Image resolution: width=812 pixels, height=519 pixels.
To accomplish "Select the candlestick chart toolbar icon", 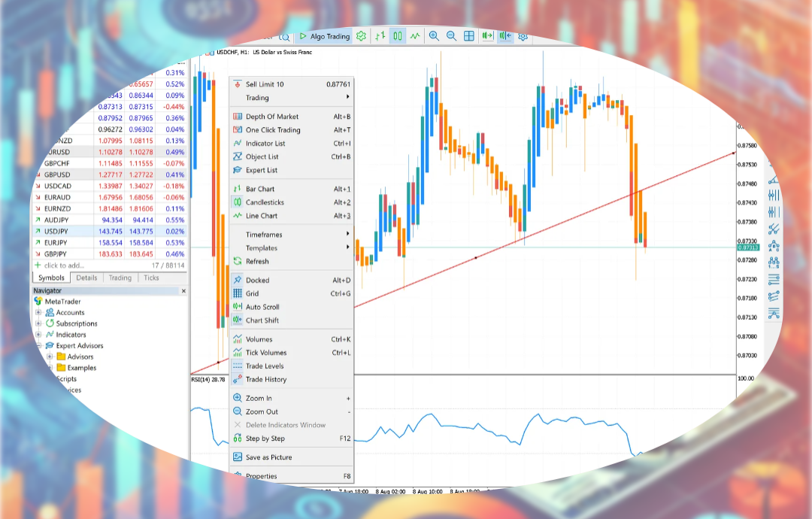I will point(398,36).
